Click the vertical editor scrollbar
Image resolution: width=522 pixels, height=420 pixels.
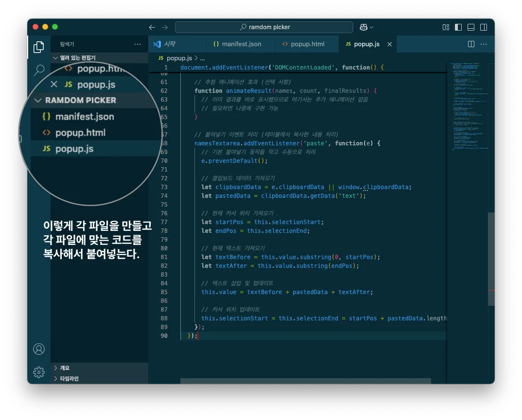[491, 259]
